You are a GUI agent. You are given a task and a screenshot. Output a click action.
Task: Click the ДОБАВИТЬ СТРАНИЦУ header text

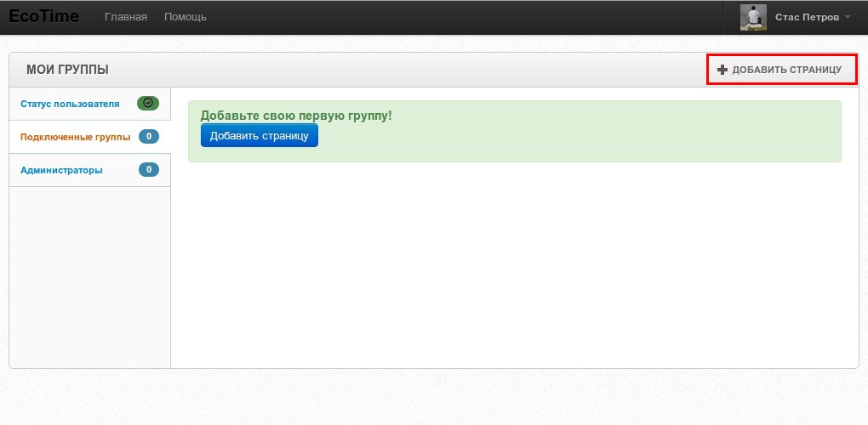point(786,70)
